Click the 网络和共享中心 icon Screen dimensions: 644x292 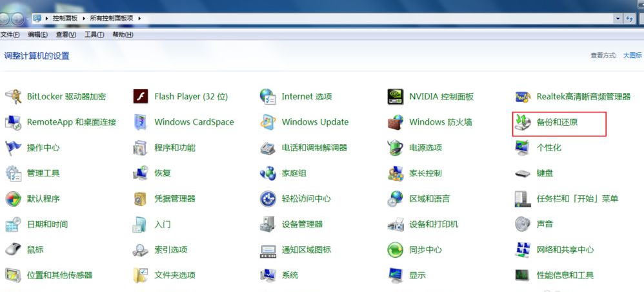(523, 249)
